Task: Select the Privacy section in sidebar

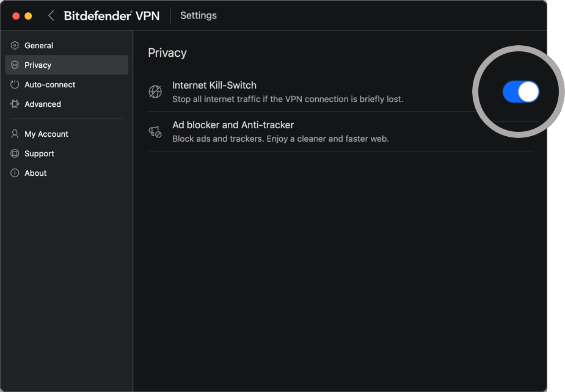Action: [x=67, y=65]
